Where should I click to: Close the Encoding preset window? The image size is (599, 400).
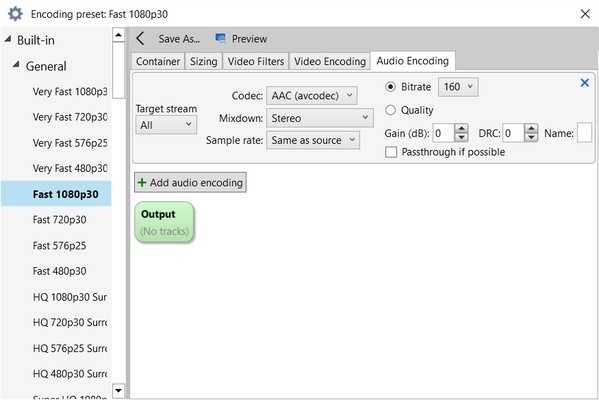pyautogui.click(x=585, y=14)
